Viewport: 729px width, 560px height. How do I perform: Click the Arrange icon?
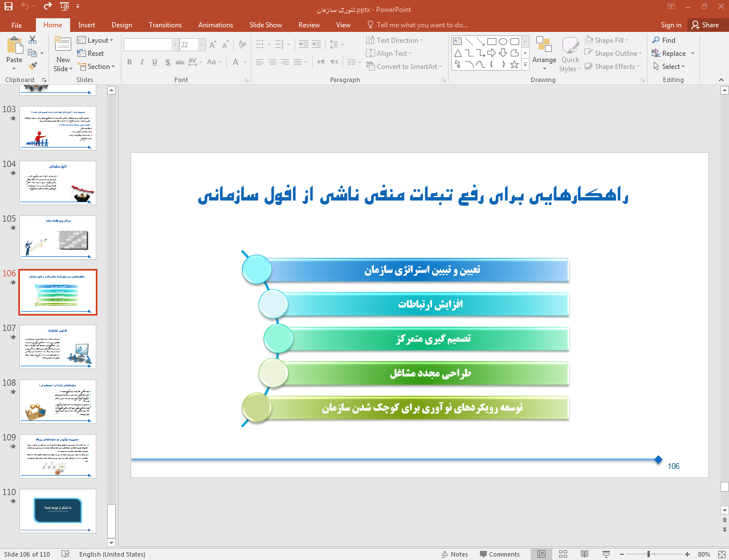pyautogui.click(x=544, y=46)
